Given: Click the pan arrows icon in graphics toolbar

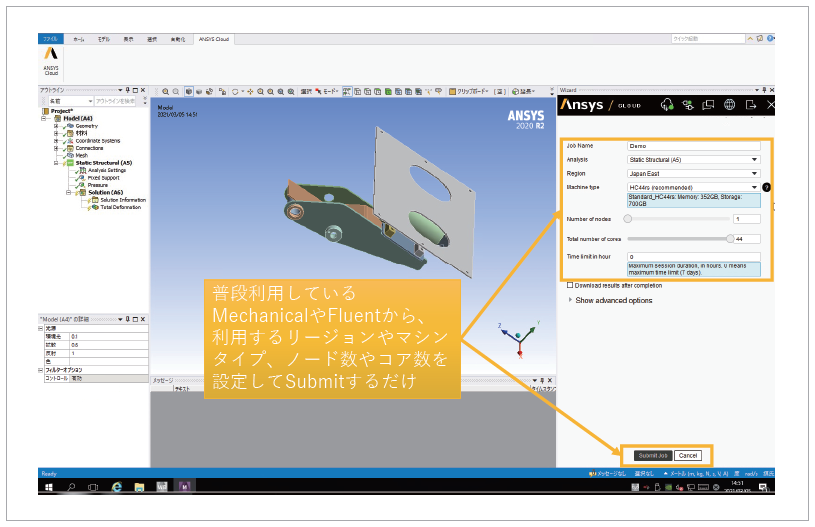Looking at the screenshot, I should pos(250,91).
